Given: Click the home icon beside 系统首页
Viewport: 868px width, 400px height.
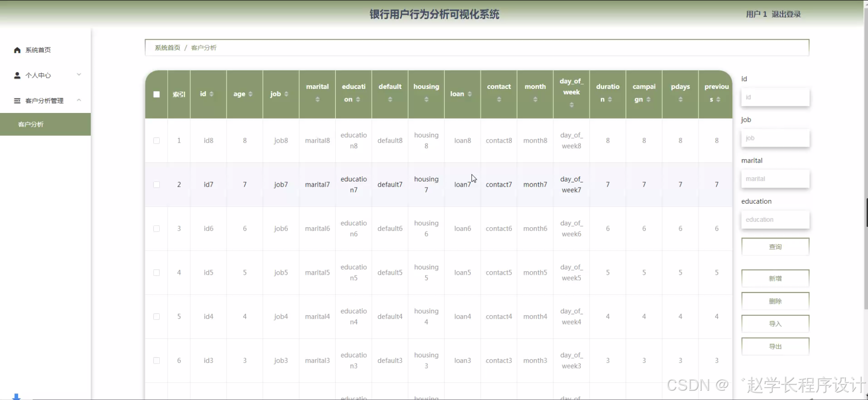Looking at the screenshot, I should coord(17,50).
